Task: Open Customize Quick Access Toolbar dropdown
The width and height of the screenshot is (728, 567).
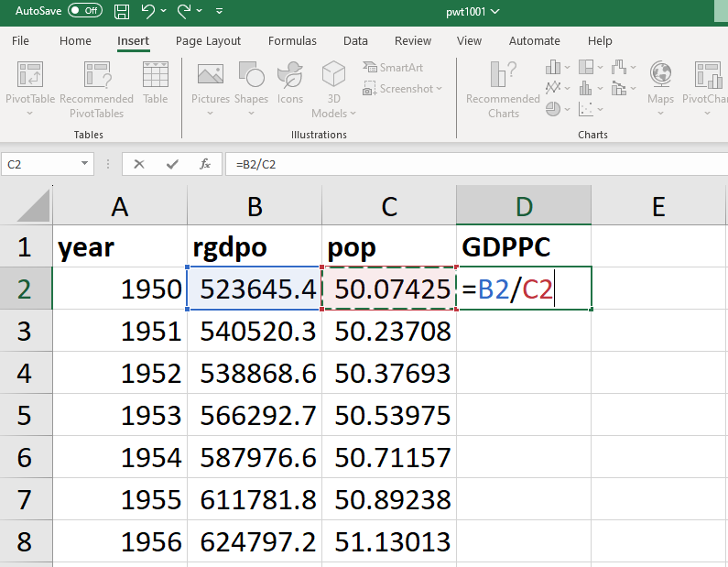Action: pos(219,12)
